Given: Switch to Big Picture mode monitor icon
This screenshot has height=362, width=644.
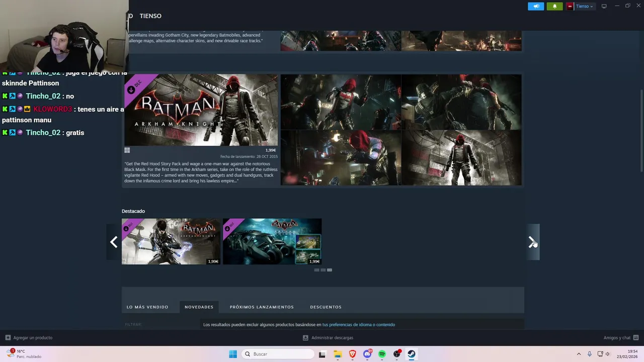Looking at the screenshot, I should click(x=604, y=6).
